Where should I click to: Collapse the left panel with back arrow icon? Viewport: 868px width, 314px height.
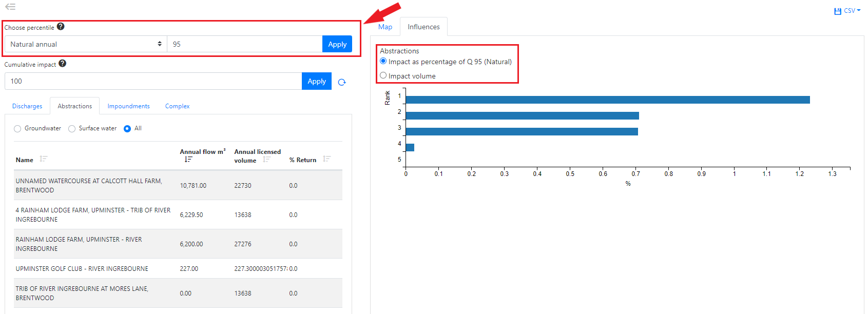(10, 7)
